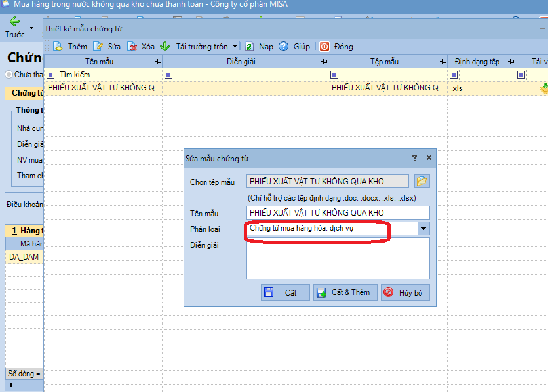The height and width of the screenshot is (392, 548).
Task: Pin the Định dạng tệp column header
Action: (511, 62)
